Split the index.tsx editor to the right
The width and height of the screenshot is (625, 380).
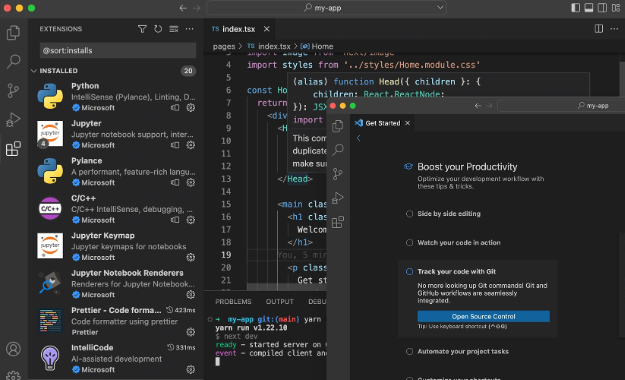599,29
